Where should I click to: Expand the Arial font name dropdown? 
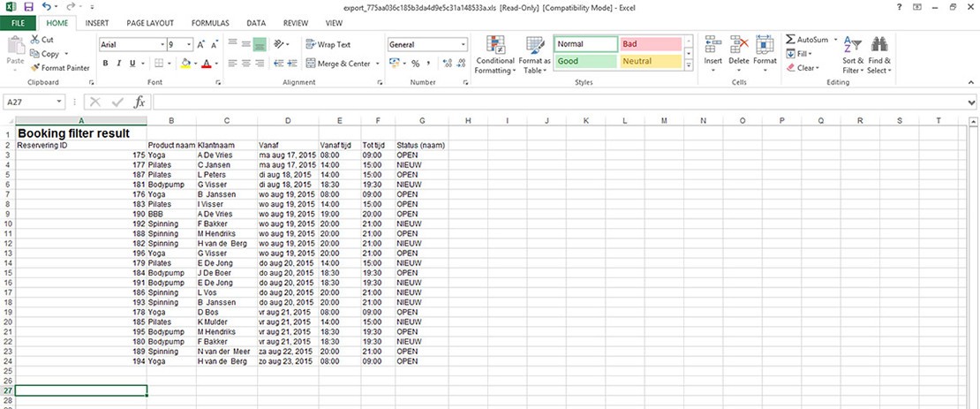[162, 44]
